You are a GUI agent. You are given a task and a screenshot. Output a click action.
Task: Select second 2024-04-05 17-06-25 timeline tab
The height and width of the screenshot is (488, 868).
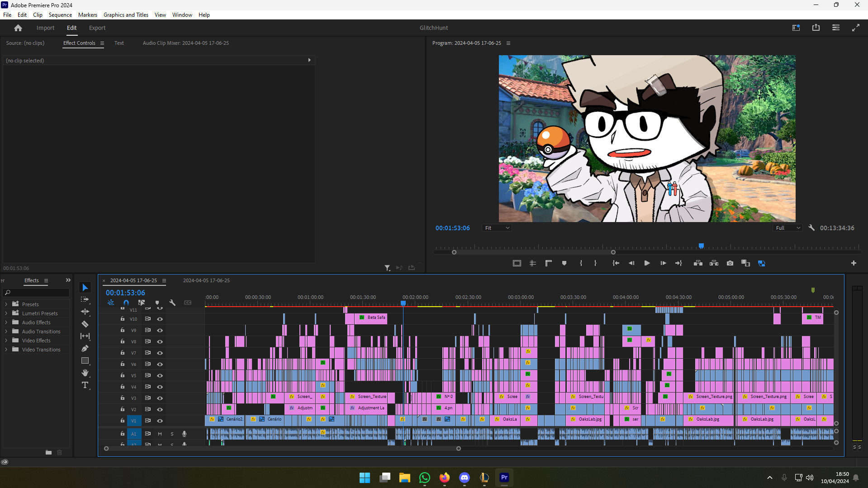click(206, 280)
